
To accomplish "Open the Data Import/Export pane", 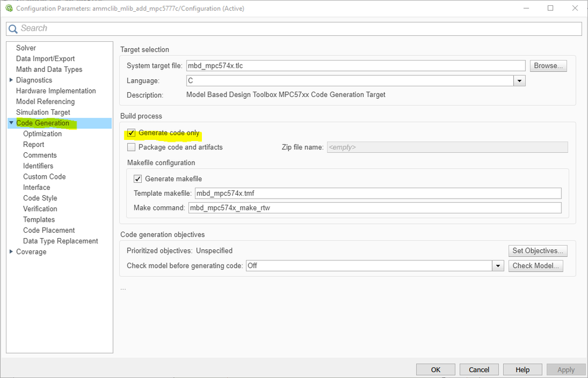I will point(45,59).
